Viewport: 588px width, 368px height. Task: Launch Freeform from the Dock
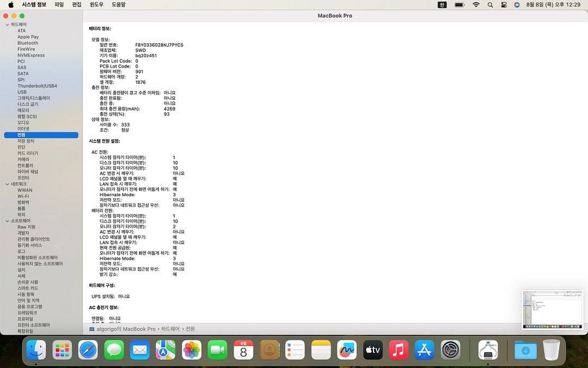347,350
